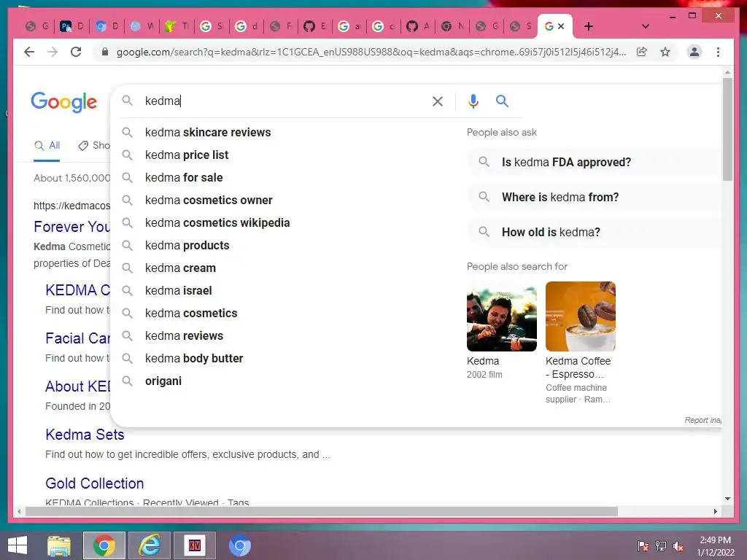Share this page from the address bar
Screen dimensions: 747x560
[642, 52]
